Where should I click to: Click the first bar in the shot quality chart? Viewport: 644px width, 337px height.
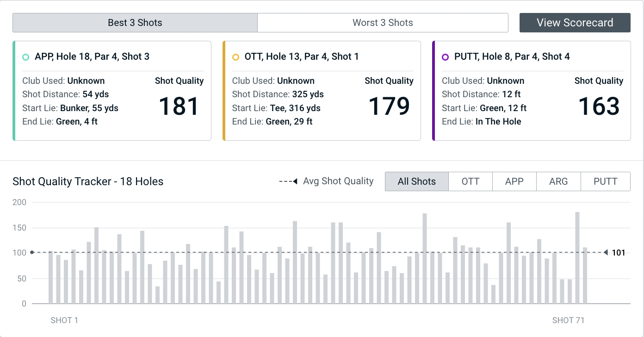(50, 278)
